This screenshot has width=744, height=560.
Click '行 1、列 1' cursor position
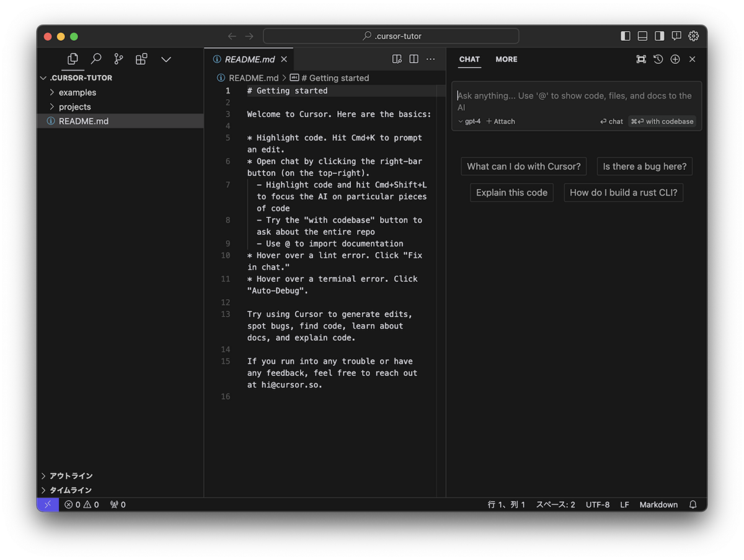pos(507,504)
